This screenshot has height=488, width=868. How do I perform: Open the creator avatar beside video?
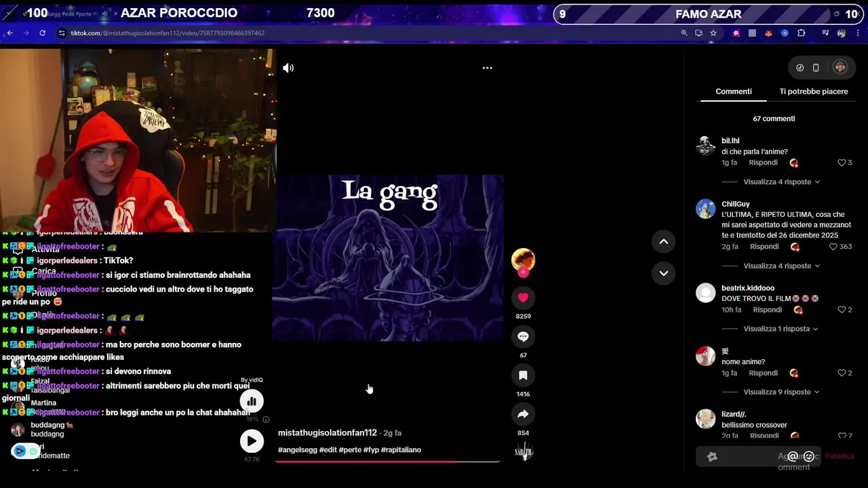(523, 260)
